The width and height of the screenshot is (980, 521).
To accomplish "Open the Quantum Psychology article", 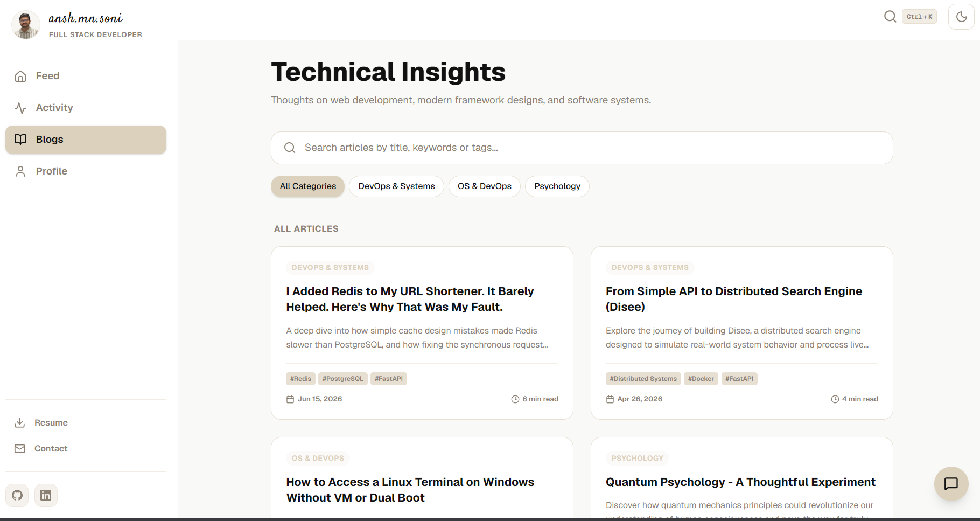I will point(740,482).
